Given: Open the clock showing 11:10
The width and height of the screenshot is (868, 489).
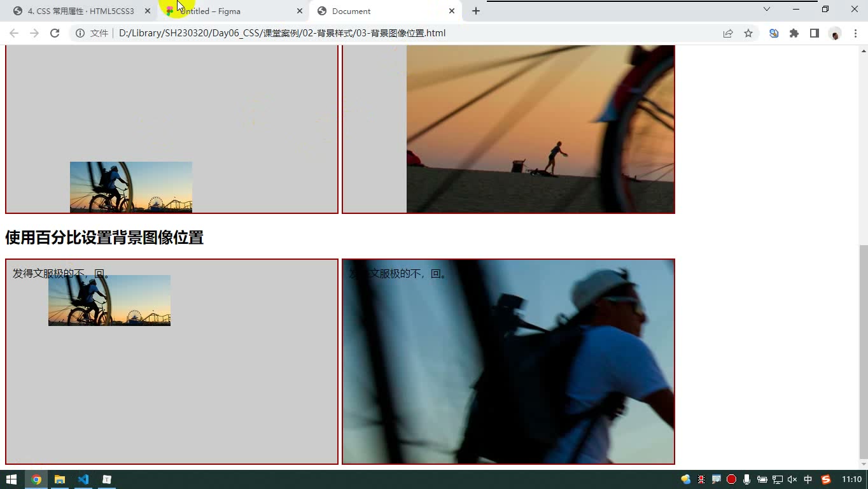Looking at the screenshot, I should [851, 479].
